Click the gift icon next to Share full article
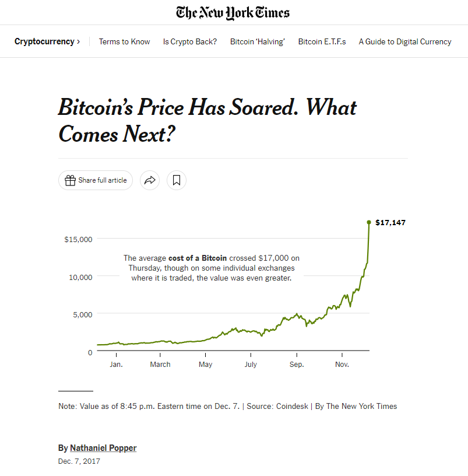The width and height of the screenshot is (468, 476). 69,180
